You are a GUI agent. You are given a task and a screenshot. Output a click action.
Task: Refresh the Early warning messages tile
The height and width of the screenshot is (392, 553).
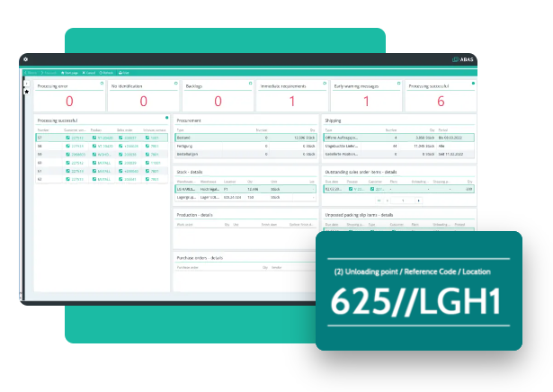point(399,84)
